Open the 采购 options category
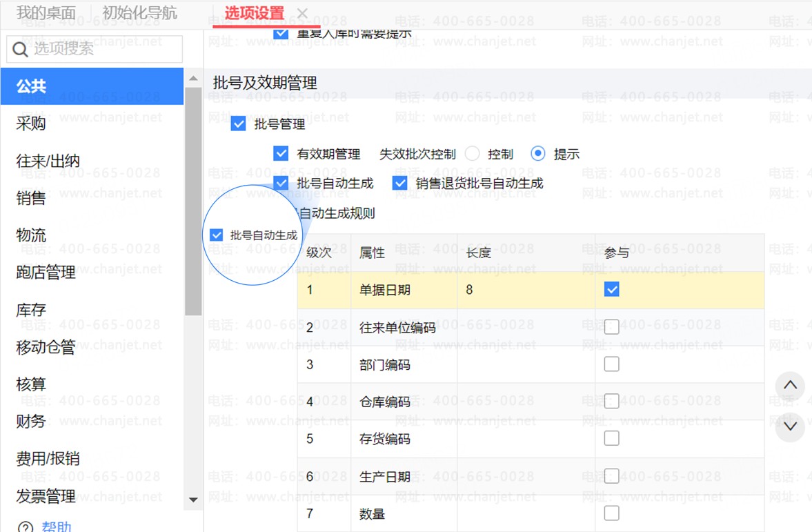 coord(31,124)
